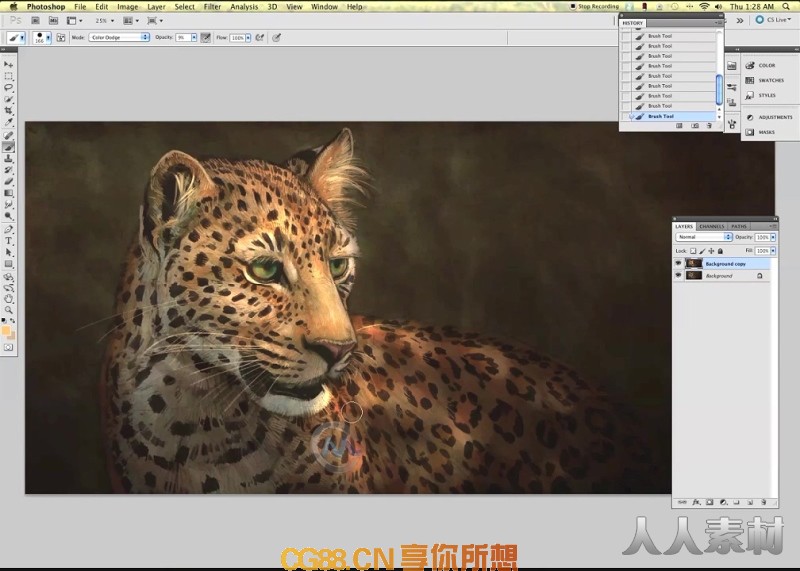The width and height of the screenshot is (800, 571).
Task: Open the Tool Preset picker
Action: [16, 38]
